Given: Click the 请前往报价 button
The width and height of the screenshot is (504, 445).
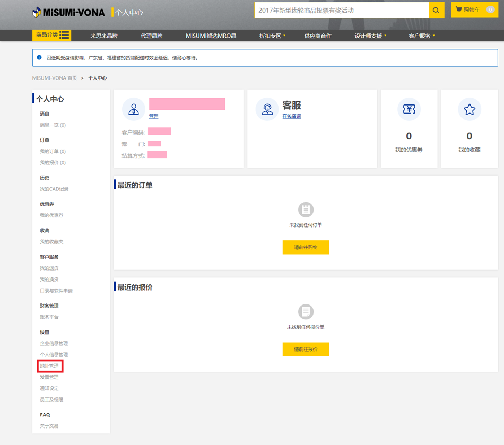Looking at the screenshot, I should (306, 349).
